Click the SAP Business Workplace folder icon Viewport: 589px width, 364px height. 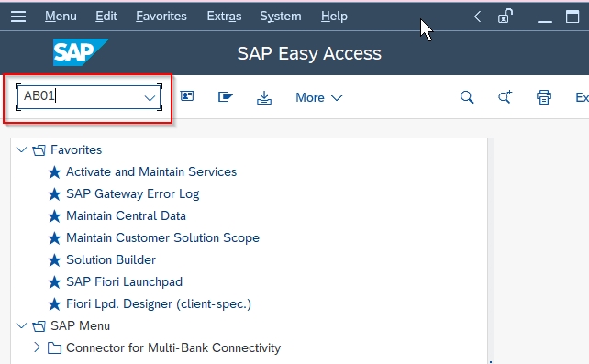226,97
